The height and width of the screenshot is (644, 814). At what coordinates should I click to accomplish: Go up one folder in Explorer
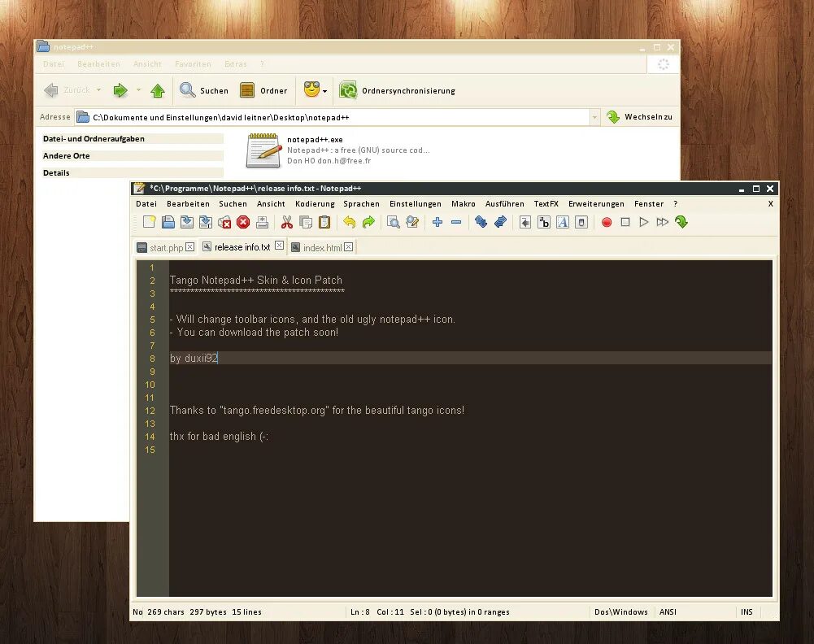click(x=158, y=90)
